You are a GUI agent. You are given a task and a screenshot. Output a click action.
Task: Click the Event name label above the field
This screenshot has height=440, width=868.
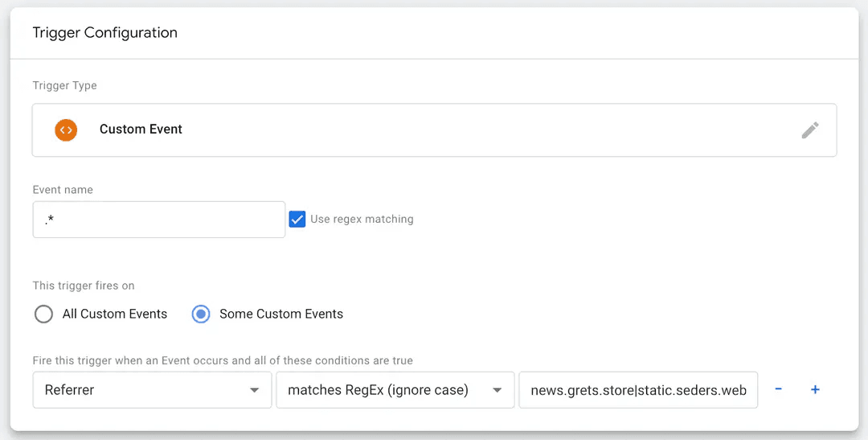point(63,190)
